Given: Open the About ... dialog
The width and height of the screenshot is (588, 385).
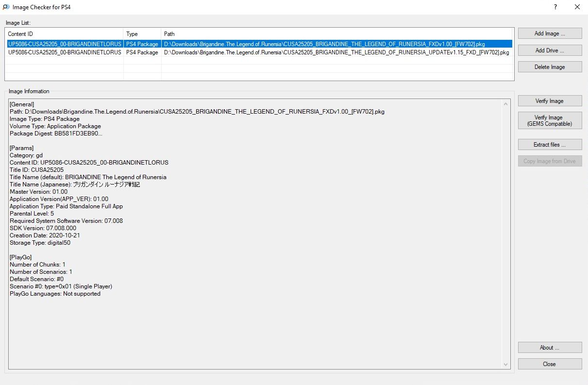Looking at the screenshot, I should 550,348.
